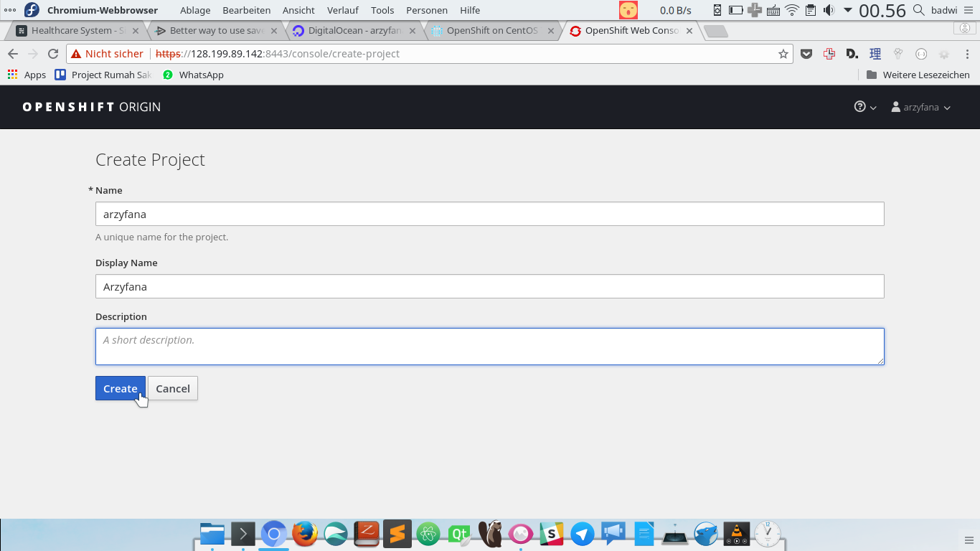Click the Chromium profile avatar button
The width and height of the screenshot is (980, 551).
point(966,29)
